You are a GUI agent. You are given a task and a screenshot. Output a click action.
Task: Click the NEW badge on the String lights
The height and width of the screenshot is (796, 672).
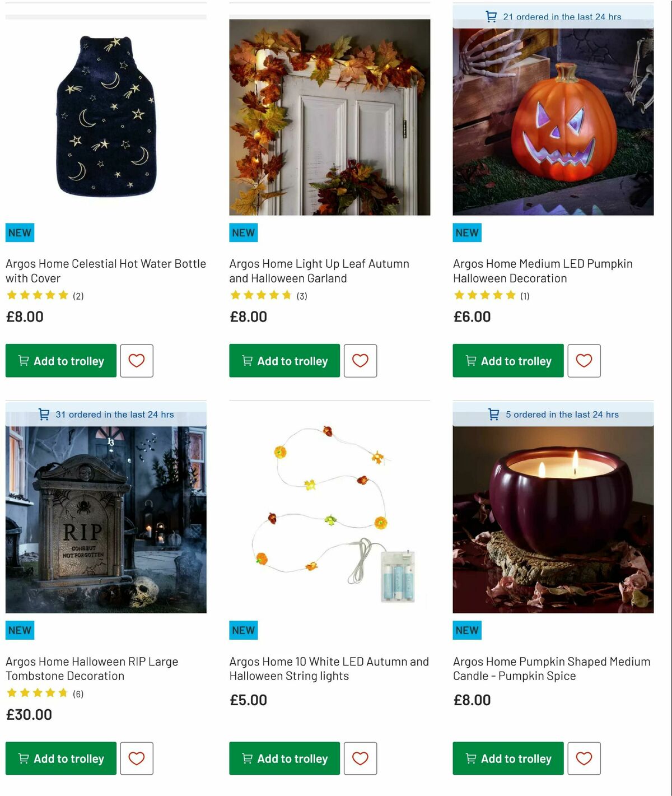tap(242, 630)
